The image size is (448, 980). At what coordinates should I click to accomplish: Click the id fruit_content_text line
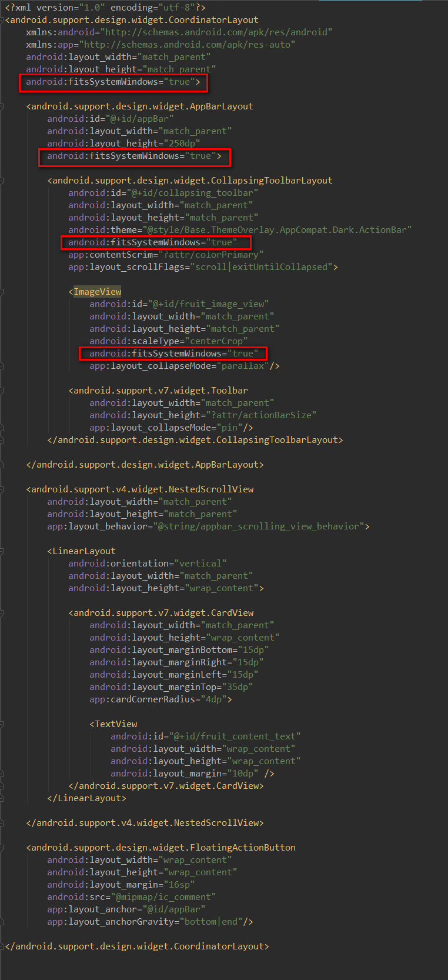click(x=205, y=736)
